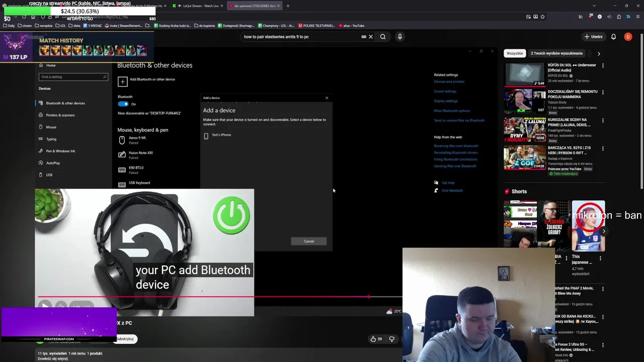Open the browser hamburger menu
The image size is (644, 362).
coord(637,17)
